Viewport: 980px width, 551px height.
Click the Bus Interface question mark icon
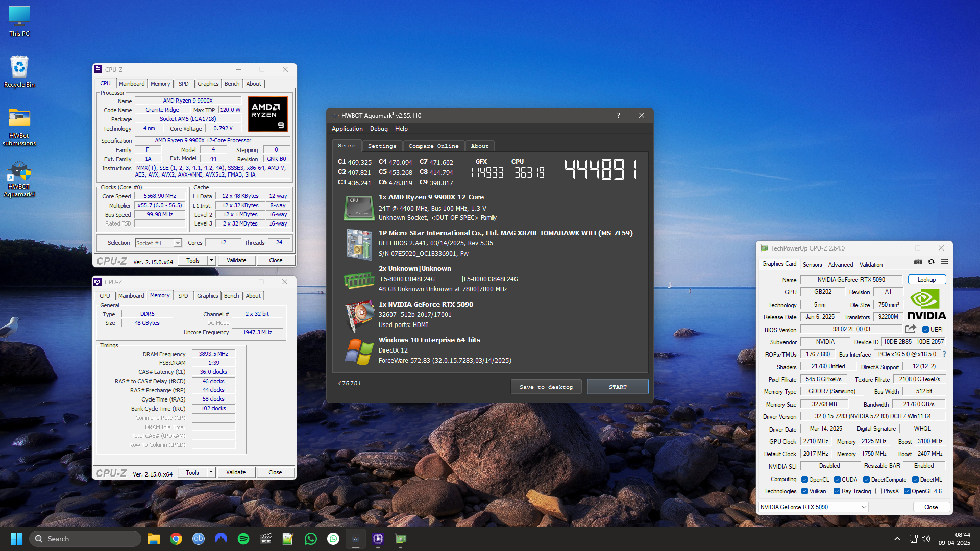pos(944,354)
